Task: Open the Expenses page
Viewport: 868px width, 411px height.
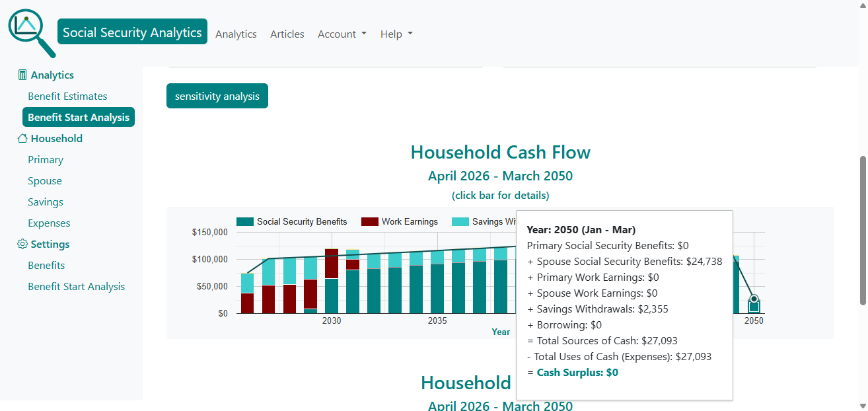Action: pyautogui.click(x=49, y=223)
